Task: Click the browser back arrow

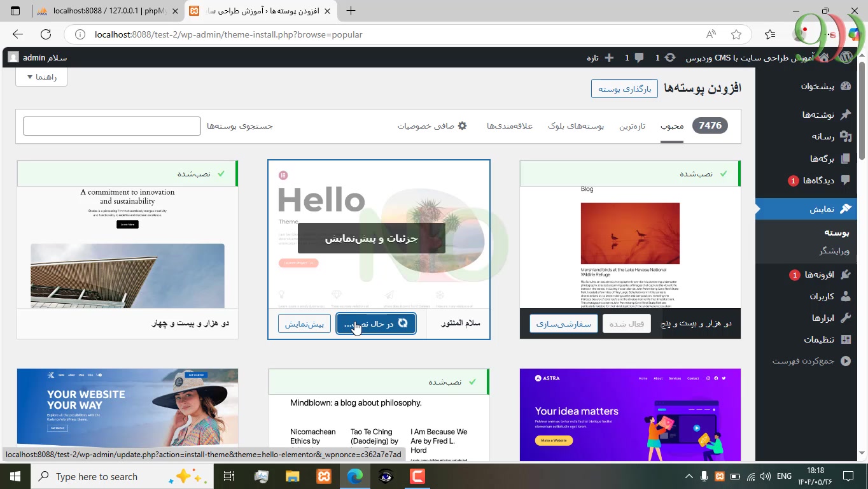Action: [18, 34]
